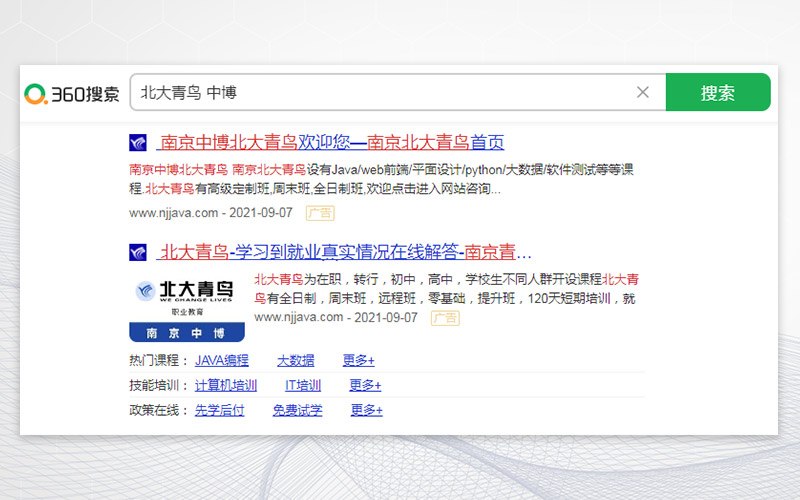Click the 北大青鸟 南京中博 logo thumbnail
Screen dimensions: 800x500
pyautogui.click(x=187, y=309)
